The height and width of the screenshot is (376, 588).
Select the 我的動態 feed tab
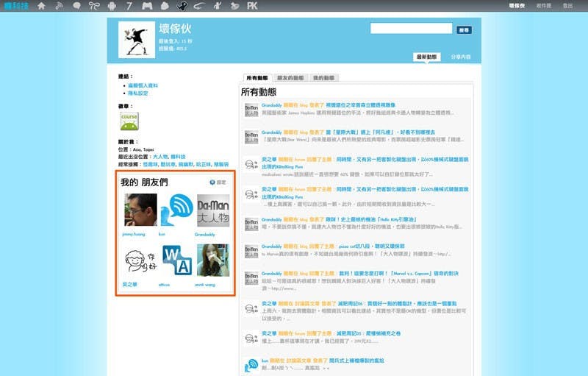pos(323,78)
